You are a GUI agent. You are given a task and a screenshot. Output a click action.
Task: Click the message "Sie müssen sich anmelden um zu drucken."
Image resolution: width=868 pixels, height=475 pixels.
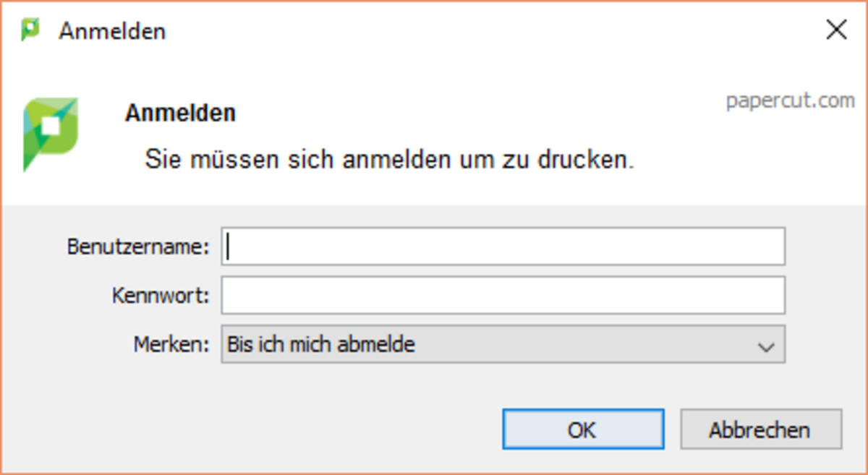click(389, 159)
